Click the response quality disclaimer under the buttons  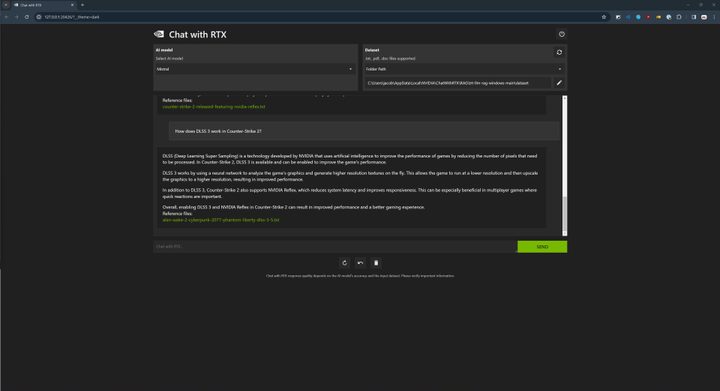pos(360,276)
